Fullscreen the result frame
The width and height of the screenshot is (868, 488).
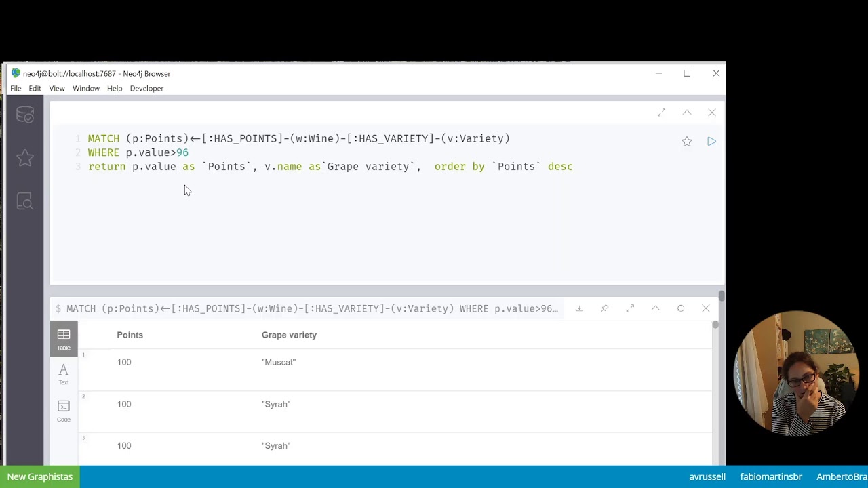(630, 309)
